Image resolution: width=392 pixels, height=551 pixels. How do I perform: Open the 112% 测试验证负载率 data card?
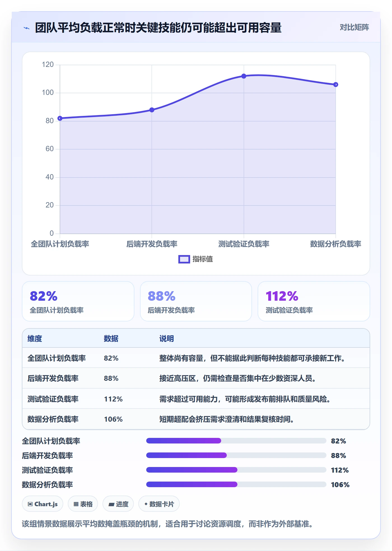click(314, 301)
